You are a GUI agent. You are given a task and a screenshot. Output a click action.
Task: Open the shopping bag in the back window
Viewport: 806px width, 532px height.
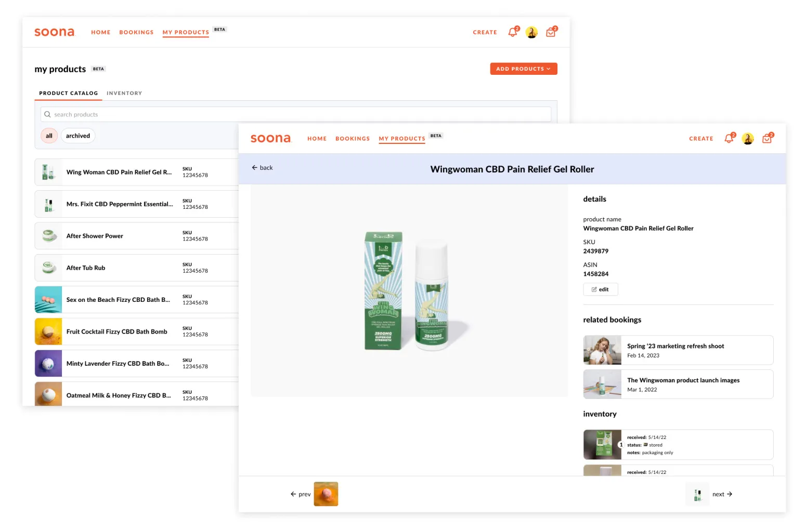click(x=551, y=32)
